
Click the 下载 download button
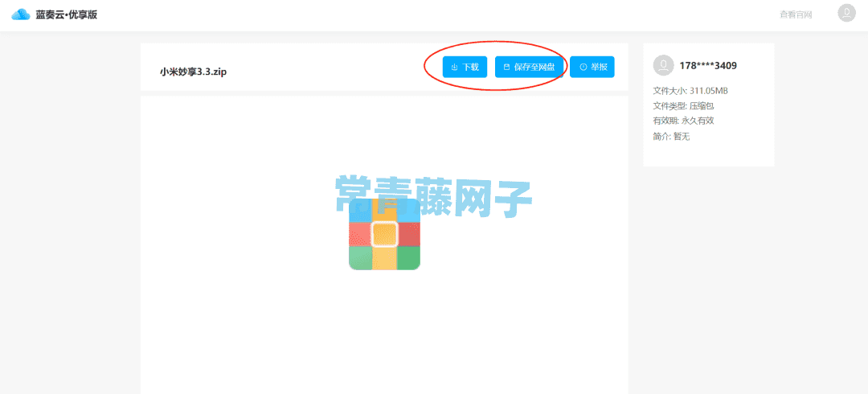click(465, 67)
